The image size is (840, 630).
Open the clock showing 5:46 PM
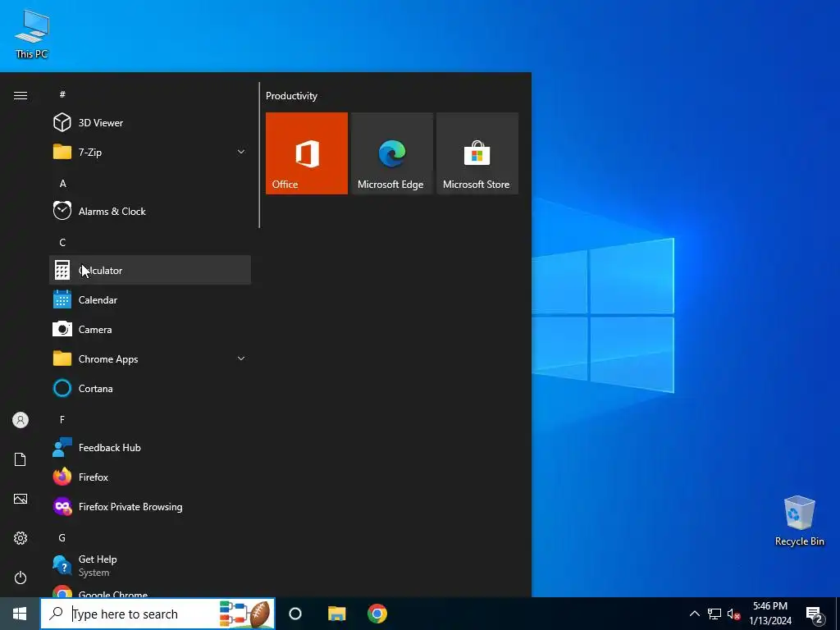click(769, 614)
